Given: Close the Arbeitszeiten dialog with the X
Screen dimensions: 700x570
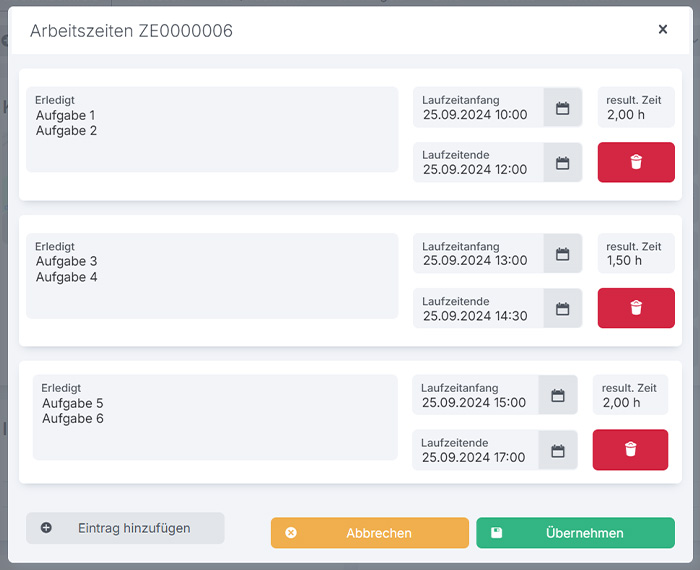Looking at the screenshot, I should click(662, 30).
